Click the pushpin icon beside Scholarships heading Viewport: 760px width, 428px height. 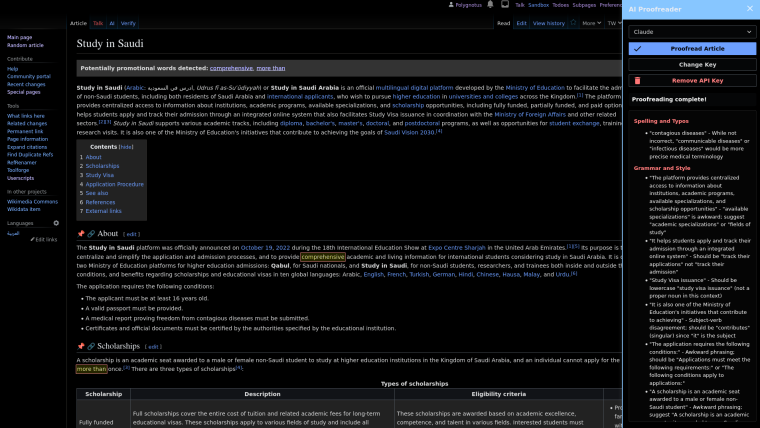(x=81, y=346)
